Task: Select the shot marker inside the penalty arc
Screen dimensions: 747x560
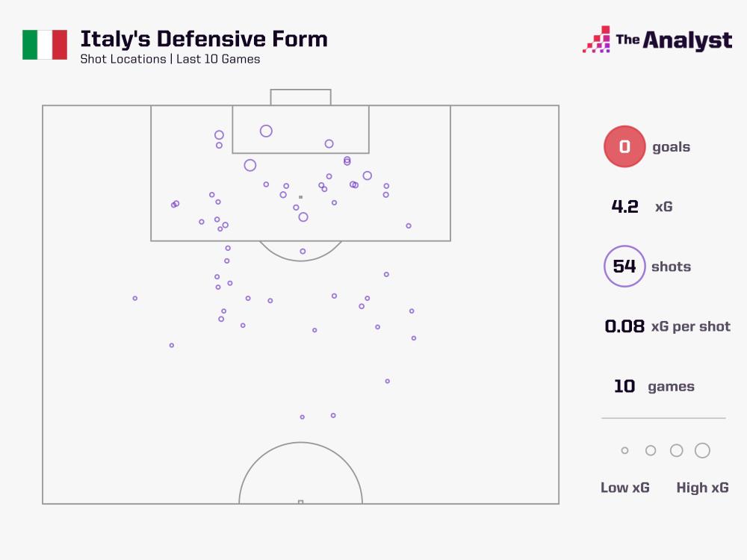Action: point(303,252)
